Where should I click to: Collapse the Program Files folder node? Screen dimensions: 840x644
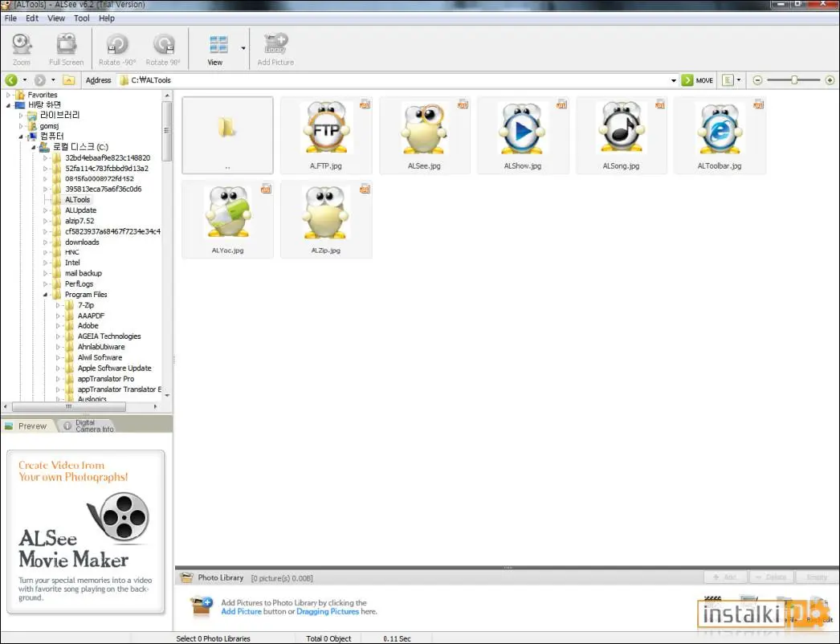pyautogui.click(x=46, y=295)
